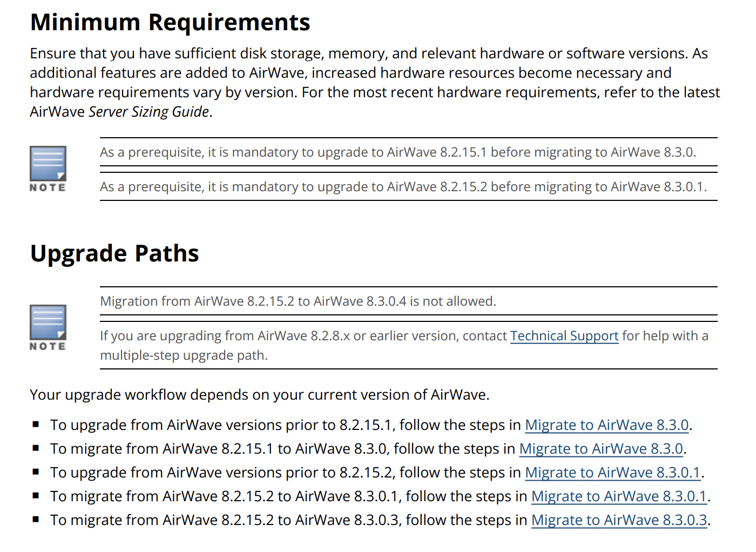Click the sentence 'Your upgrade workflow depends on your current version'

[259, 395]
